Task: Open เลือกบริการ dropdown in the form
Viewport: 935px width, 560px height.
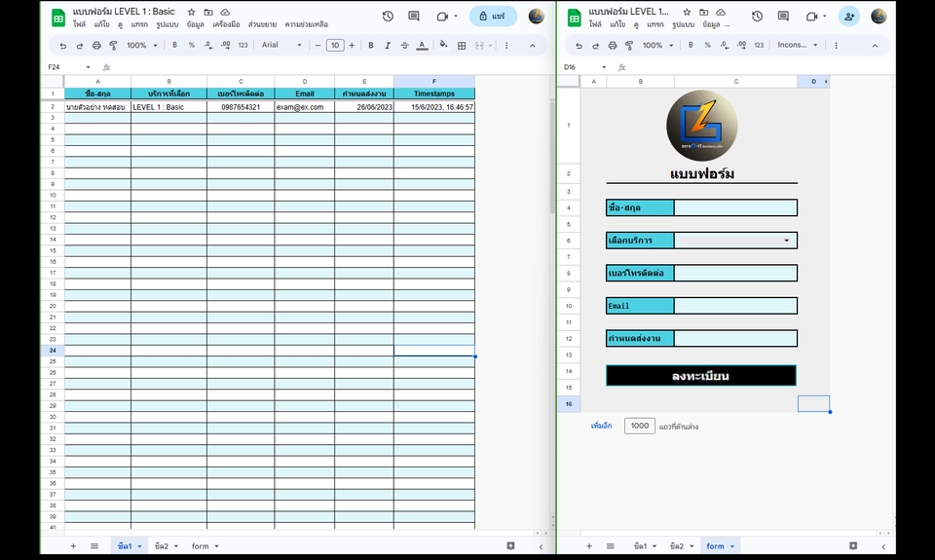Action: (x=787, y=241)
